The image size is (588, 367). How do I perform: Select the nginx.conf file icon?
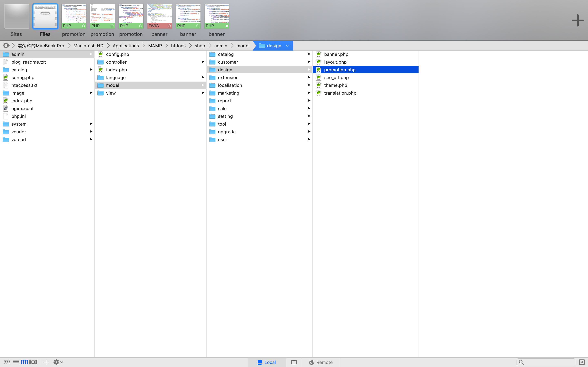pyautogui.click(x=6, y=108)
